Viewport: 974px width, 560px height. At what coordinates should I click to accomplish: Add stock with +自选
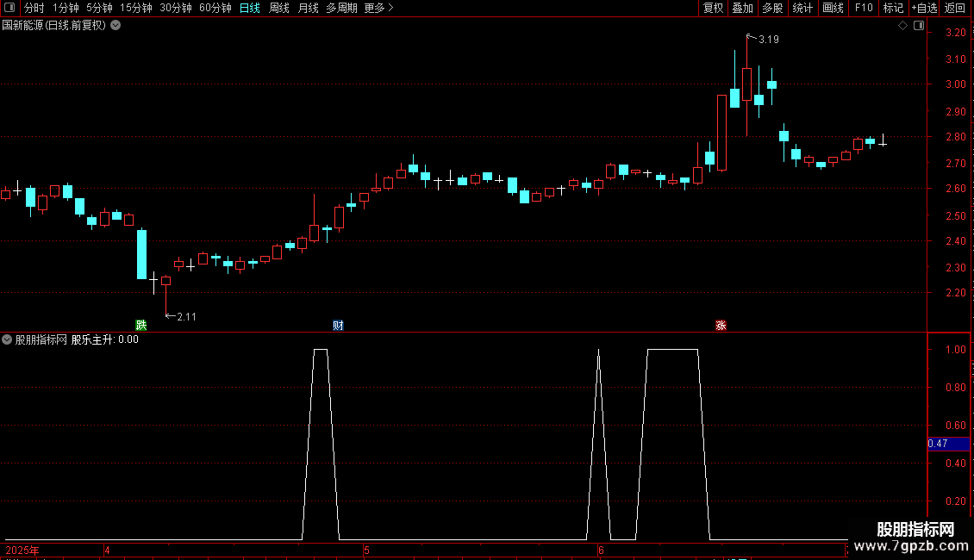click(x=924, y=8)
